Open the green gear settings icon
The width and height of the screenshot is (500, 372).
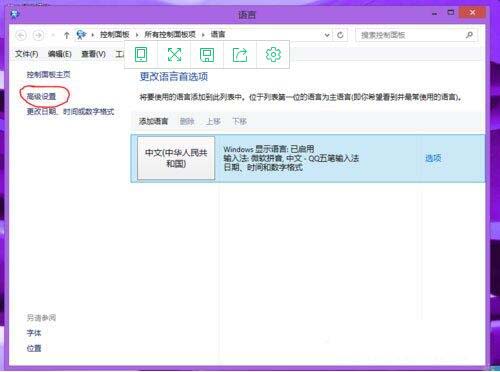pyautogui.click(x=273, y=54)
